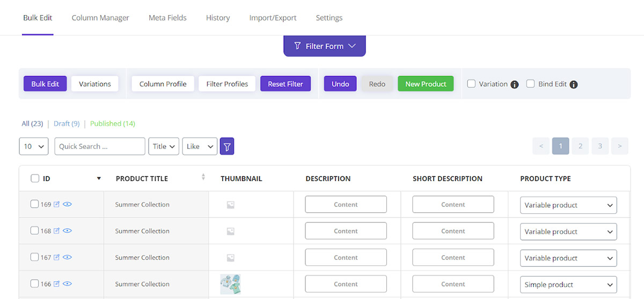Change Simple product type for product 166

pyautogui.click(x=568, y=285)
